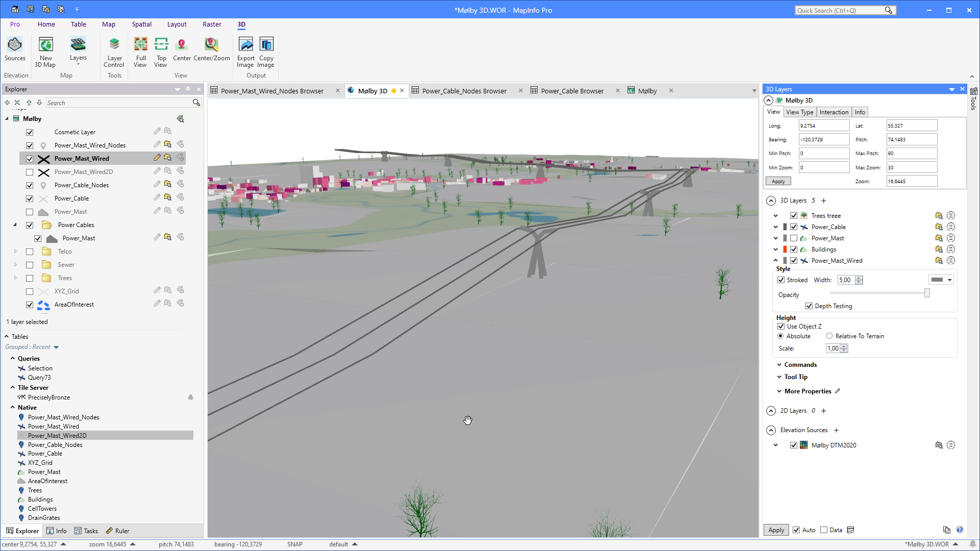Switch to the Power_Cable Browser tab
This screenshot has height=551, width=980.
(x=572, y=91)
